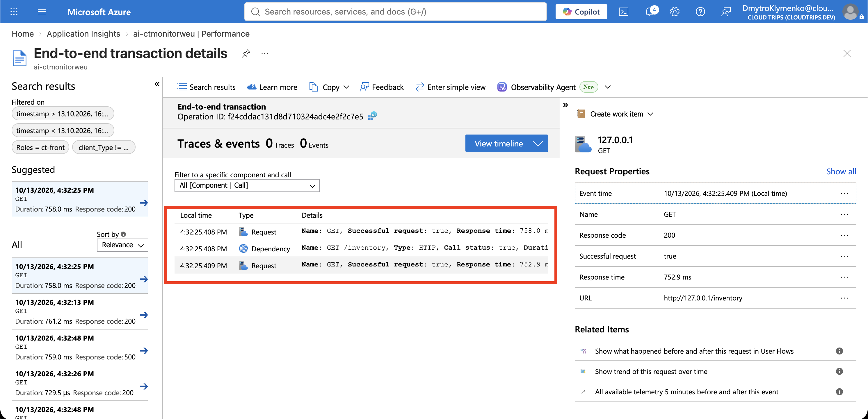
Task: Pin End-to-end transaction details blade
Action: tap(246, 53)
